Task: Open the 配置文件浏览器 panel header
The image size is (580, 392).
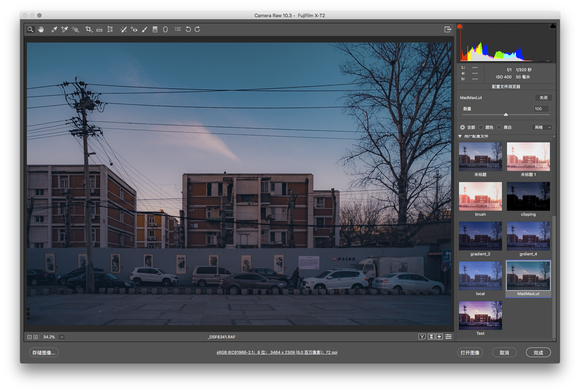Action: coord(506,87)
